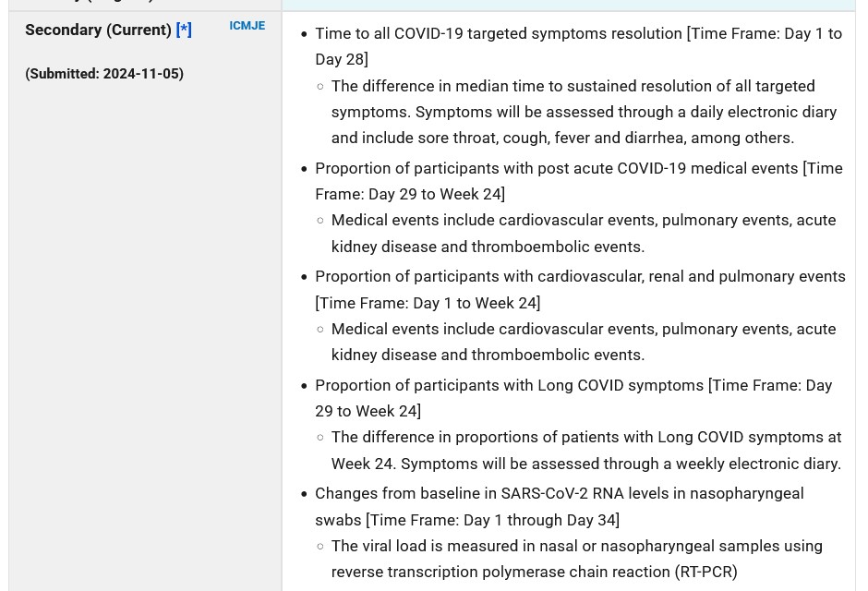
Task: Click the description under post acute COVID-19 outcome
Action: point(583,233)
